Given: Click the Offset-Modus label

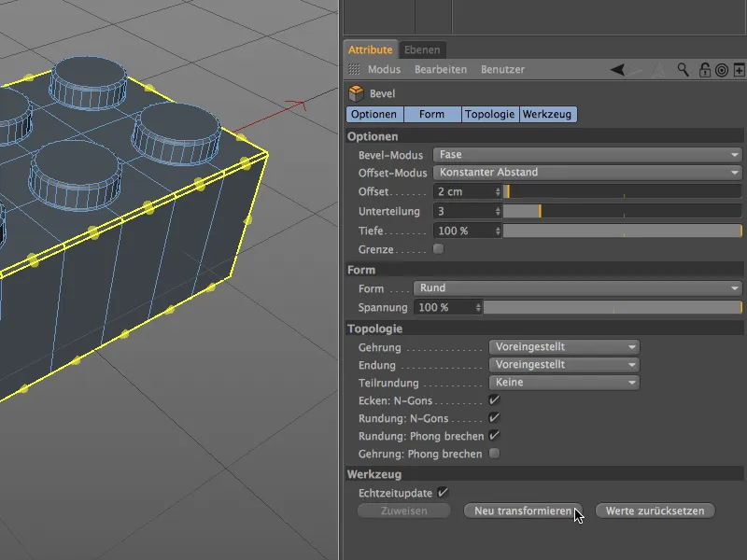Looking at the screenshot, I should (x=392, y=173).
